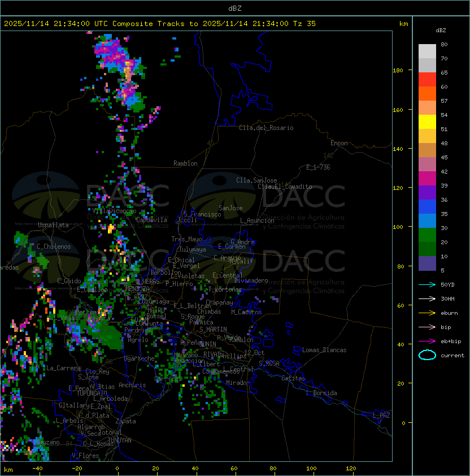
Task: Click the 'S_Francisco' map label
Action: pyautogui.click(x=202, y=214)
